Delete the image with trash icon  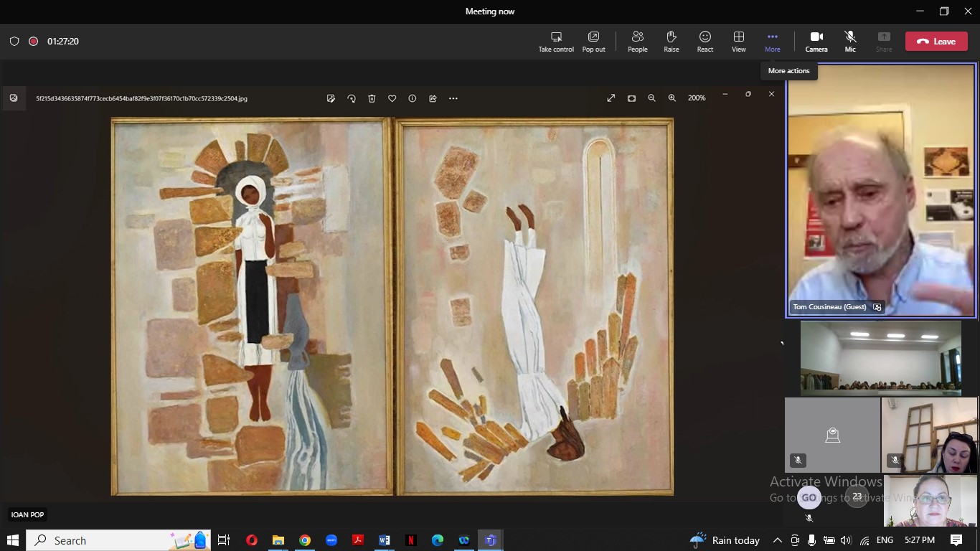click(x=372, y=98)
